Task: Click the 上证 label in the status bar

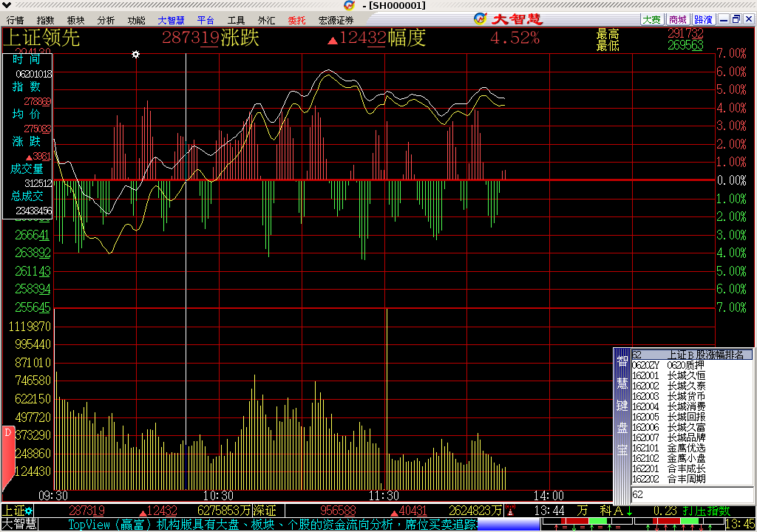Action: [x=13, y=511]
